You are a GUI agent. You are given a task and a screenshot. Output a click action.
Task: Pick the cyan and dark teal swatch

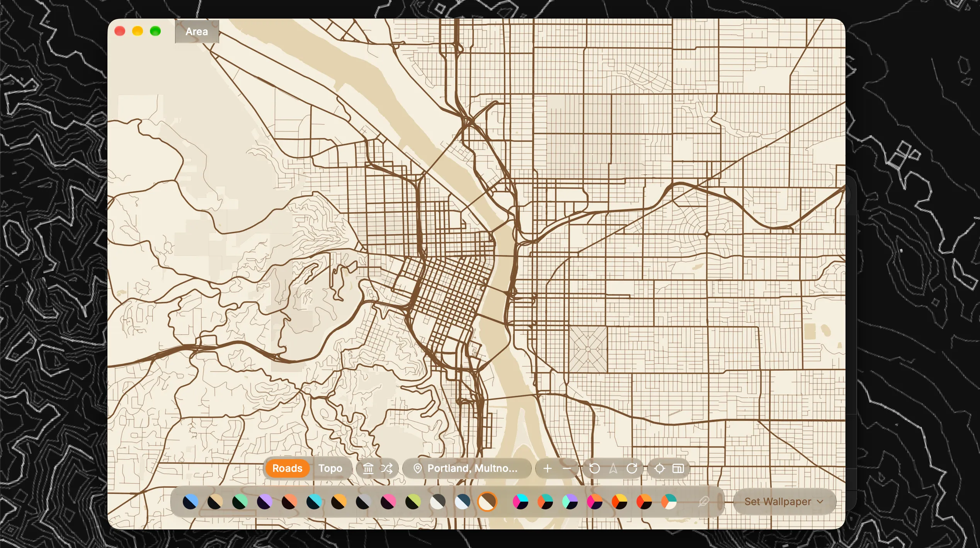pos(314,502)
